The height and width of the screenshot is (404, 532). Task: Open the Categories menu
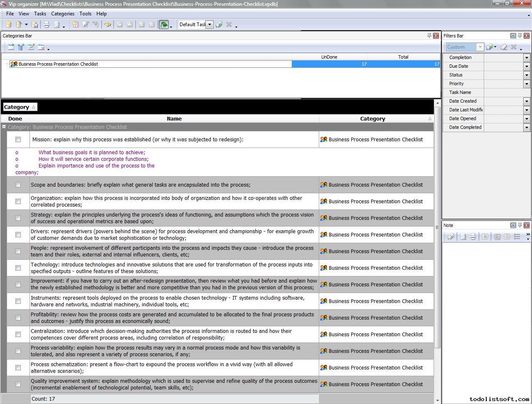pyautogui.click(x=62, y=14)
